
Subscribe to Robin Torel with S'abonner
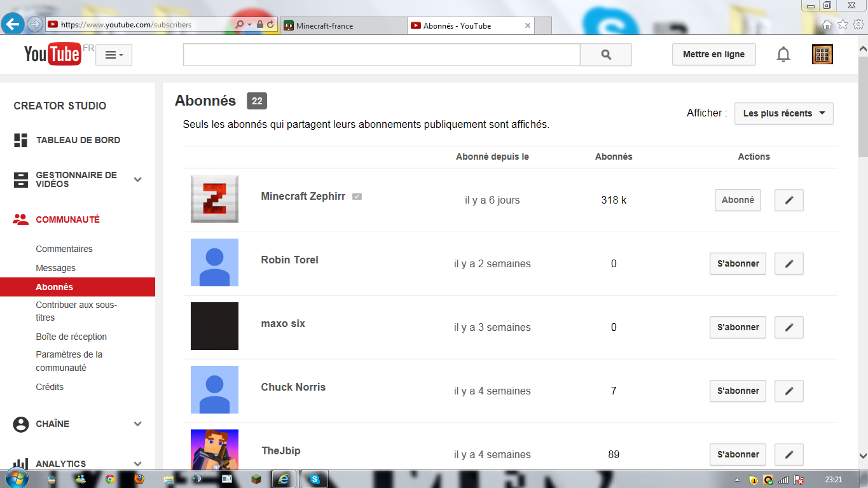coord(738,263)
